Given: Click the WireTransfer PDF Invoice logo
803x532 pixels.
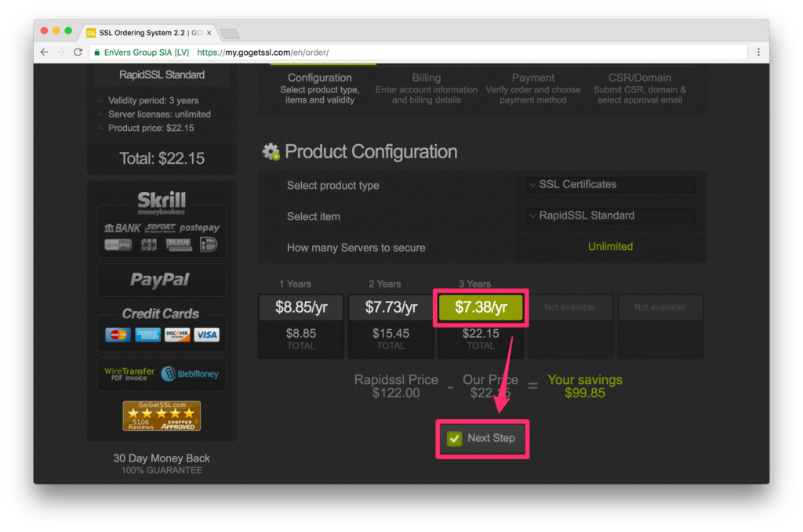Looking at the screenshot, I should [129, 374].
